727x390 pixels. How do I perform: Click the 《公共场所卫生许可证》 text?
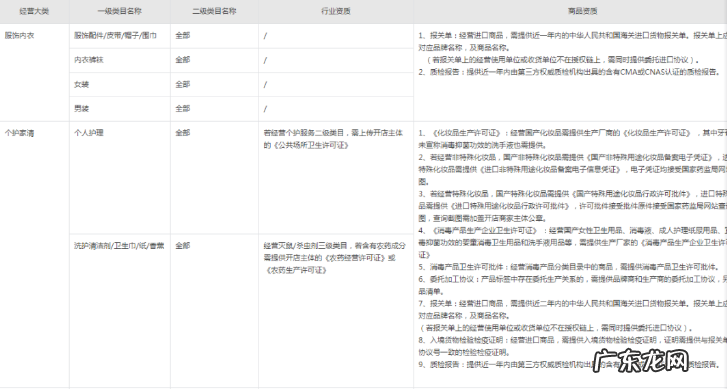310,145
